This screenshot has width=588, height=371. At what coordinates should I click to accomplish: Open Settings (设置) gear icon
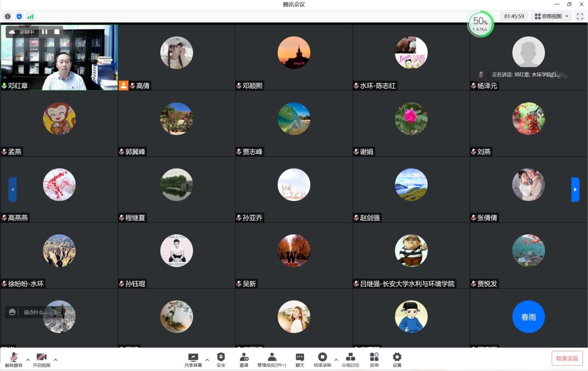coord(397,357)
